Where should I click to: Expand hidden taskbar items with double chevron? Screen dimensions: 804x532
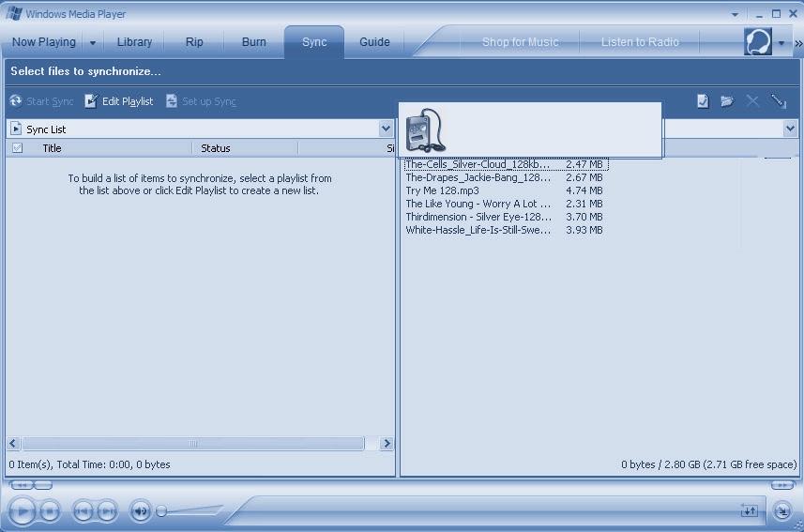click(x=798, y=43)
